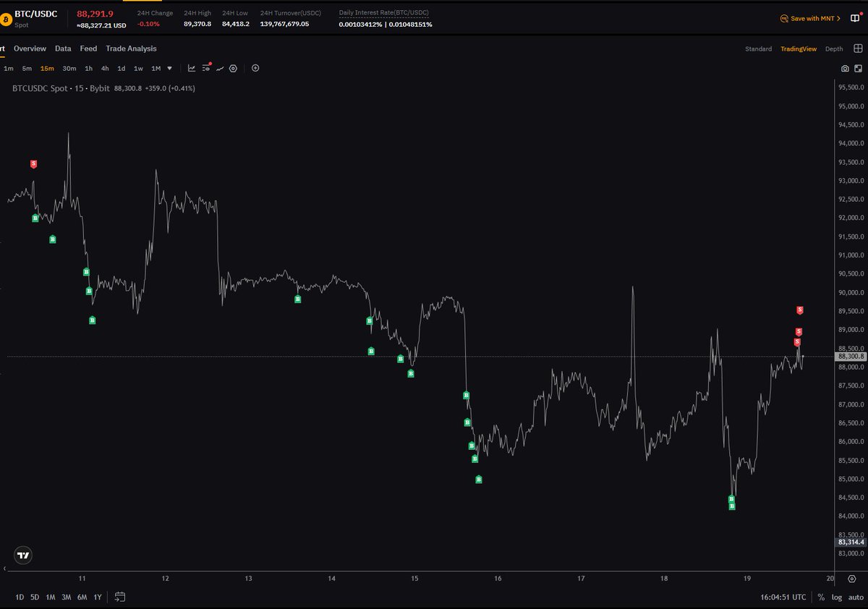The width and height of the screenshot is (868, 609).
Task: Set bottom date range to 1M
Action: pyautogui.click(x=51, y=597)
